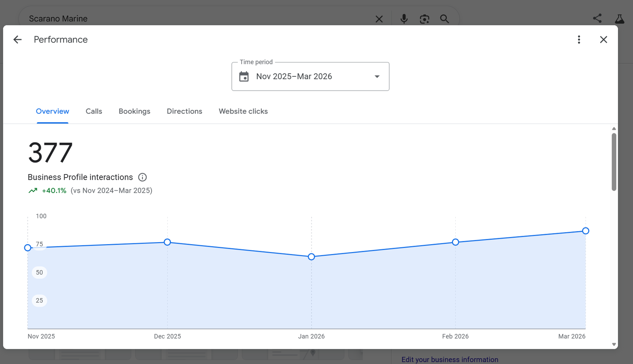Select the Nov 2025–Mar 2026 time period field
This screenshot has width=633, height=364.
(310, 76)
